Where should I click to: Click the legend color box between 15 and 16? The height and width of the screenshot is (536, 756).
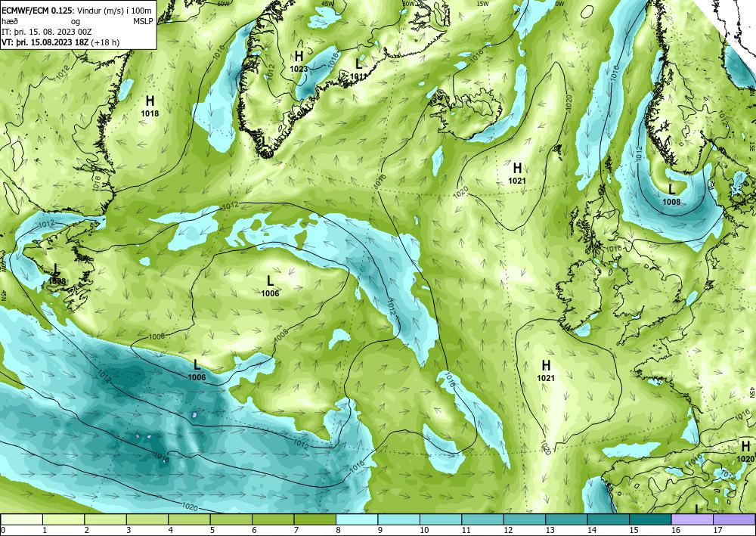click(651, 519)
